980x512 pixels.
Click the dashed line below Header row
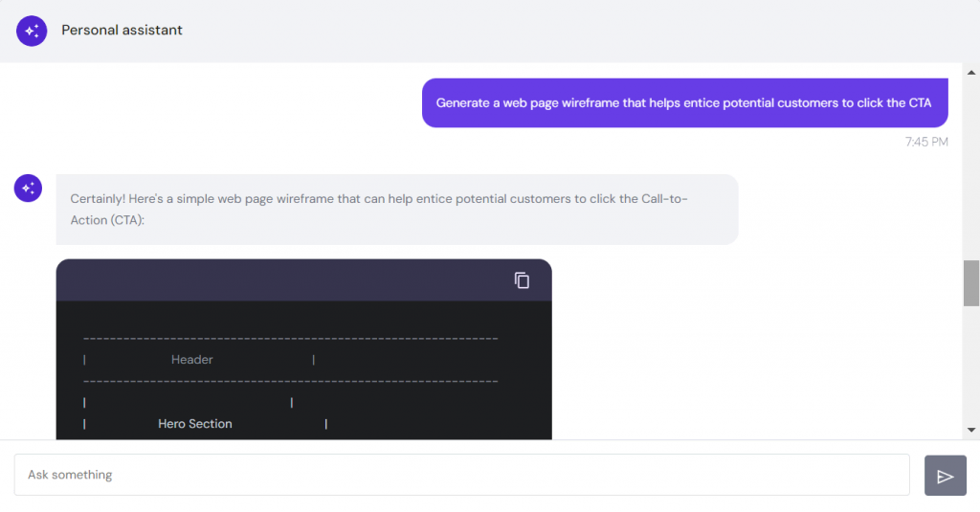[291, 381]
